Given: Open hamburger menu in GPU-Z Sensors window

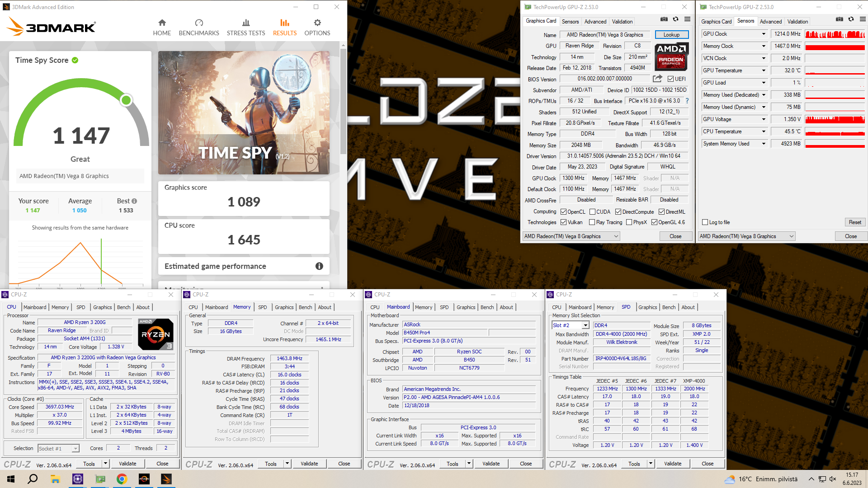Looking at the screenshot, I should tap(863, 19).
